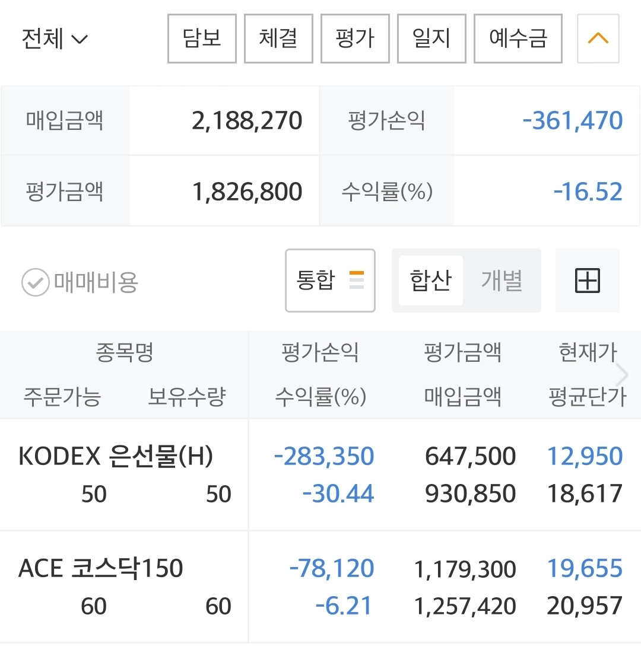
Task: Click the plus grid expand icon
Action: point(587,281)
